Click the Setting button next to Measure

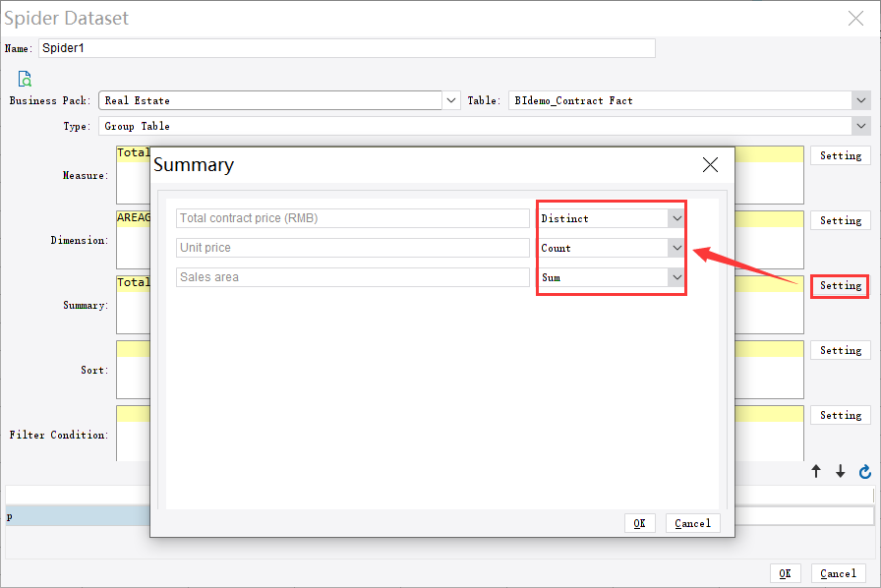[x=841, y=154]
